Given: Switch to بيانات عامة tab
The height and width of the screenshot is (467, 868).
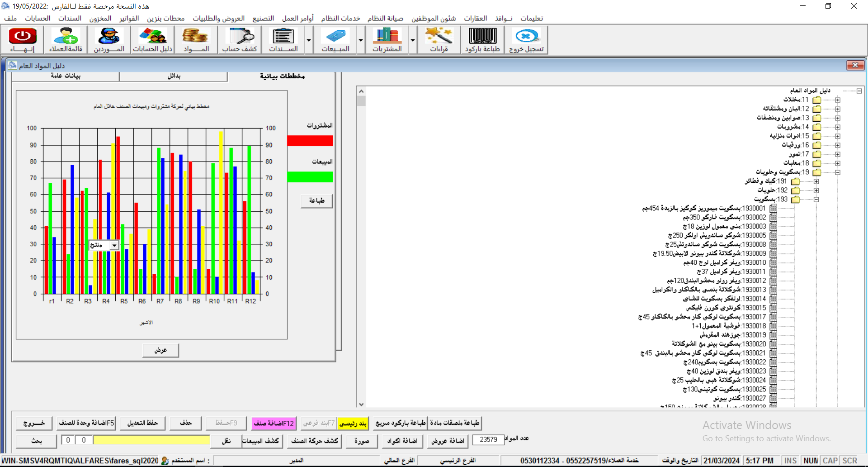Looking at the screenshot, I should (66, 76).
